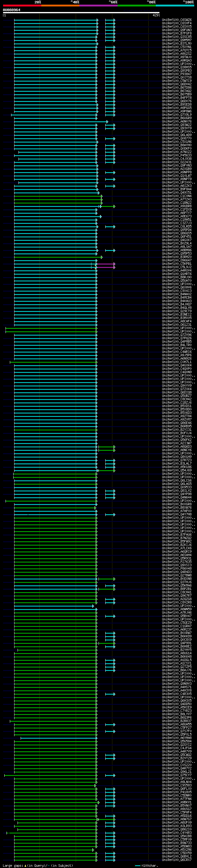197x868 pixels.
Task: Open hit UniRef100_Q75CY7
Action: coord(177,775)
